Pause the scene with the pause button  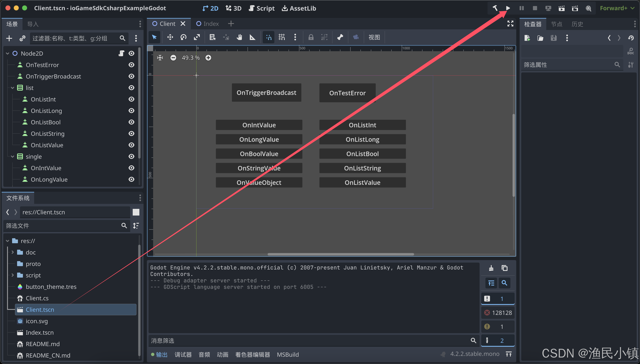[x=521, y=8]
